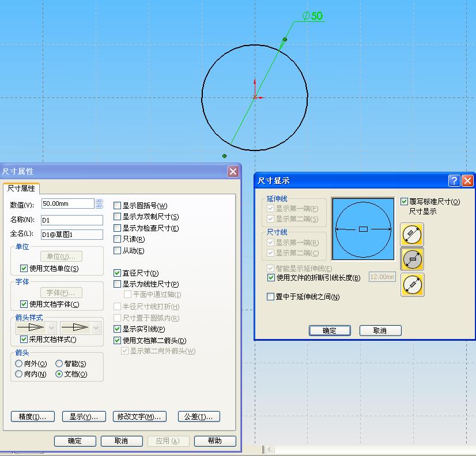Uncheck 使用文档字体(C) checkbox
This screenshot has height=456, width=476.
point(24,304)
